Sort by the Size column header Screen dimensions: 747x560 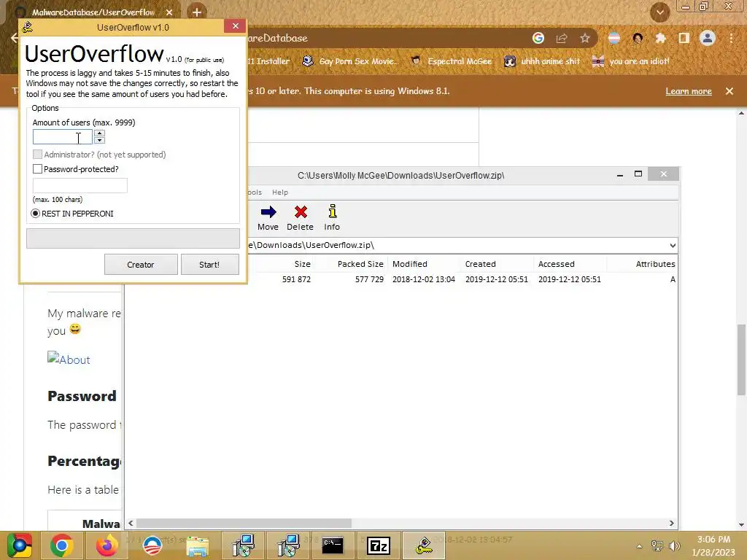(x=303, y=264)
